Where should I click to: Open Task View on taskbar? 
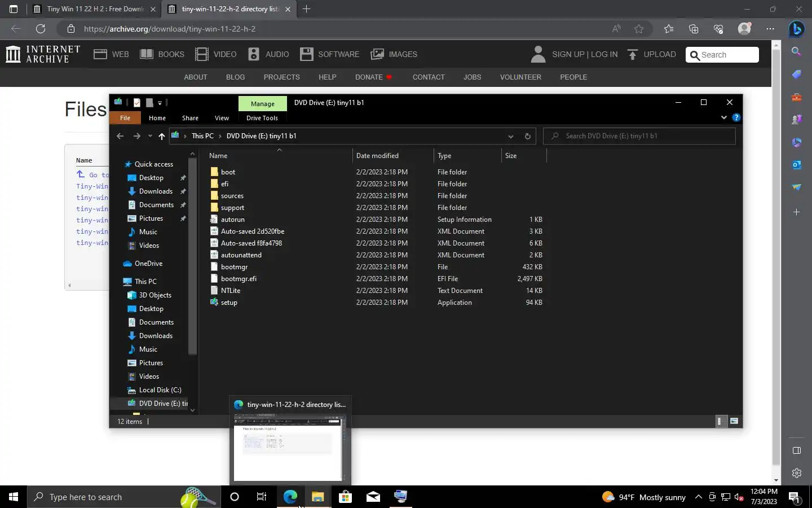(x=262, y=497)
